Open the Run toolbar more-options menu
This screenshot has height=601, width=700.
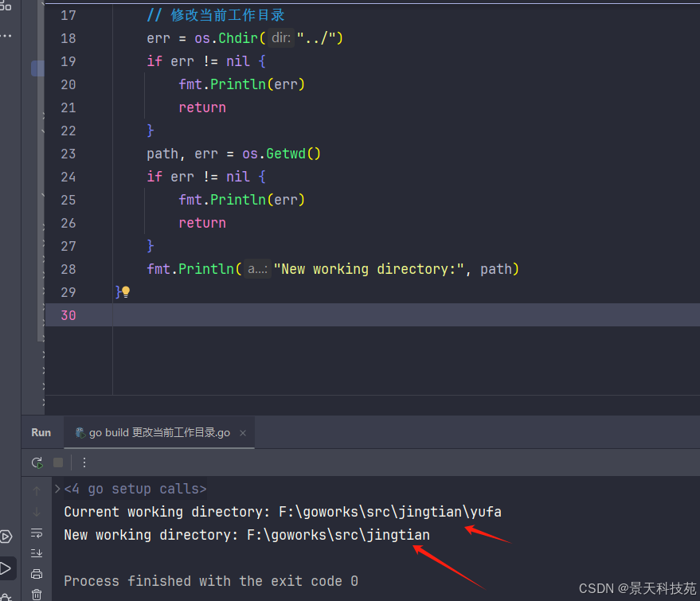tap(84, 462)
